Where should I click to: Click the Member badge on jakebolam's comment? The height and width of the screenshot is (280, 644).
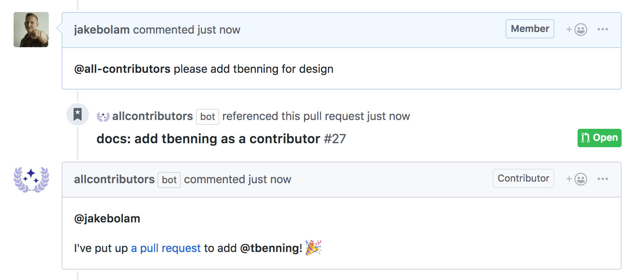point(530,29)
